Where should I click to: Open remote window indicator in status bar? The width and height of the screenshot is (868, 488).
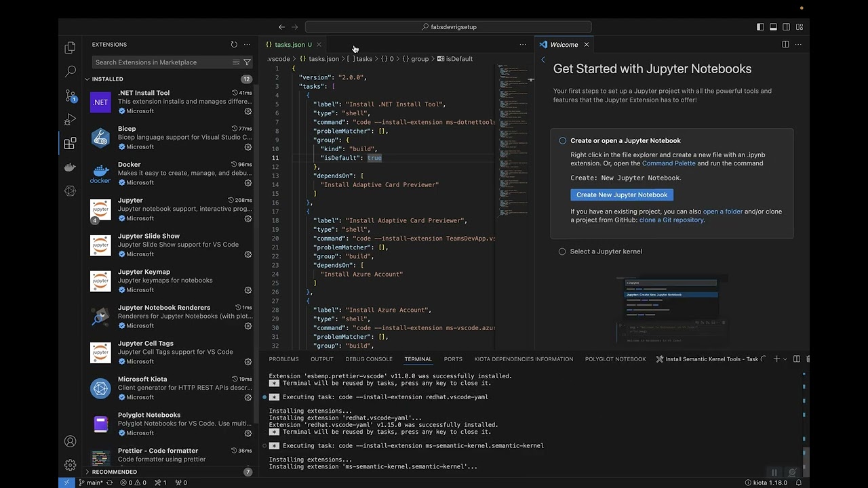[x=66, y=483]
